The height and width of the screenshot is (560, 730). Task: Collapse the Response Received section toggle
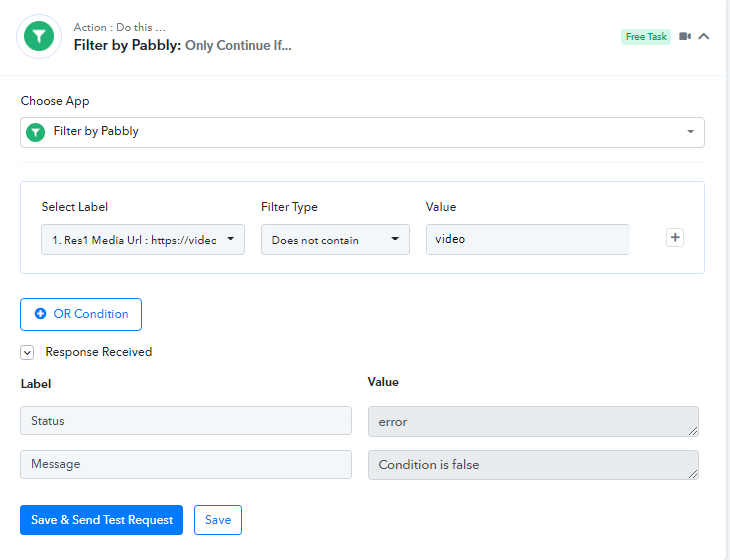tap(27, 353)
